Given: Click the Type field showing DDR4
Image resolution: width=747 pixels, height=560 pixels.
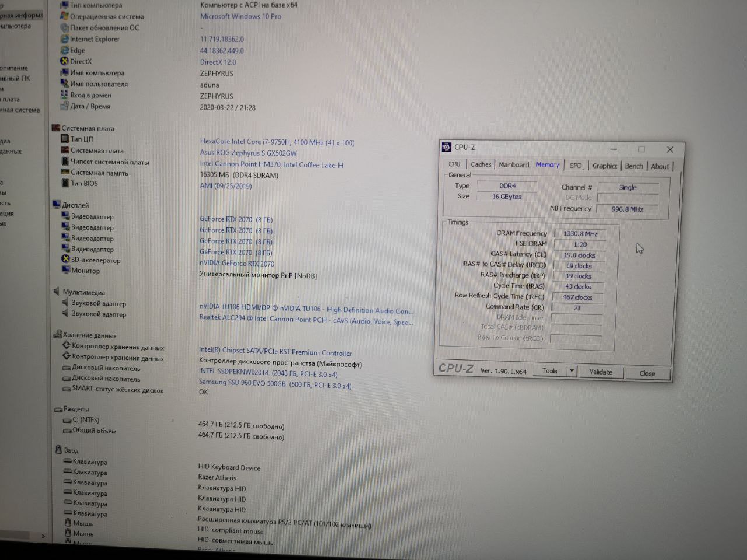Looking at the screenshot, I should coord(507,185).
